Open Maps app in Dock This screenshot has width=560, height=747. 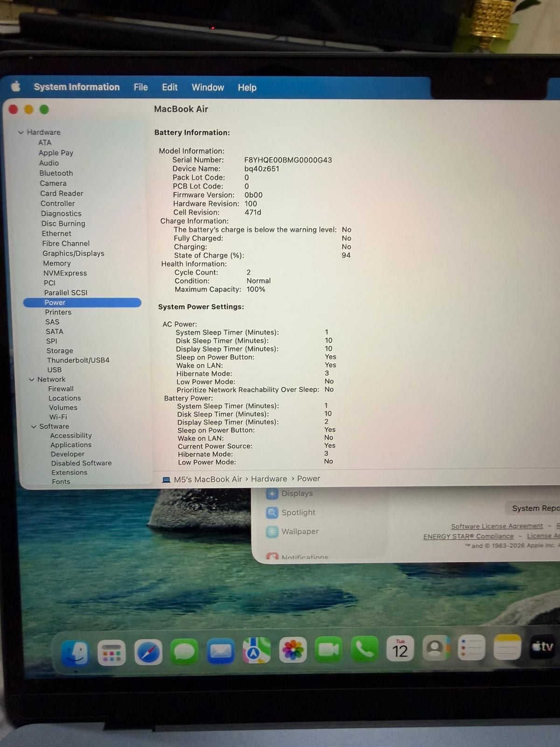(257, 650)
